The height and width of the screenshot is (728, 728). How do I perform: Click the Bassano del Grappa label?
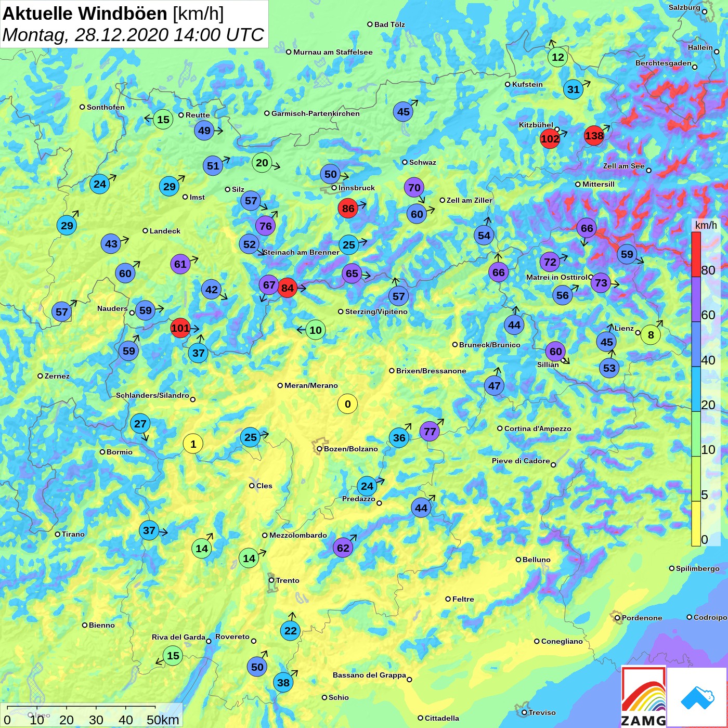369,675
